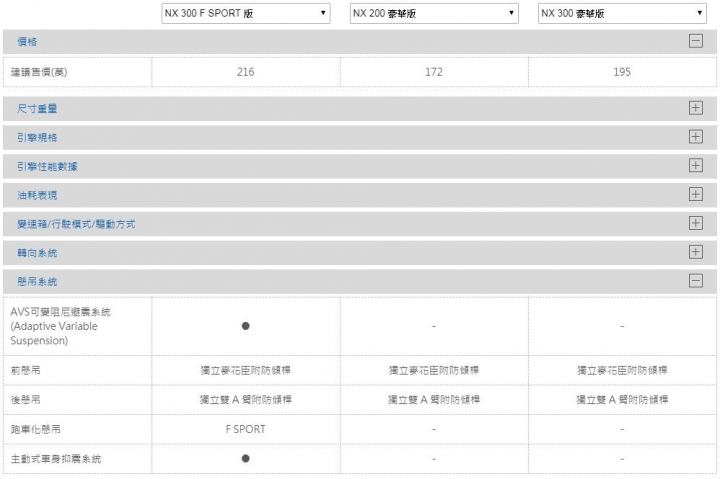Select the 建議售價(萬) row label
720x479 pixels.
click(39, 72)
